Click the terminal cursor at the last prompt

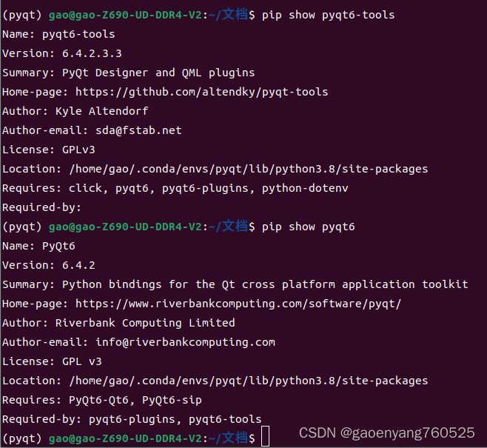(265, 436)
